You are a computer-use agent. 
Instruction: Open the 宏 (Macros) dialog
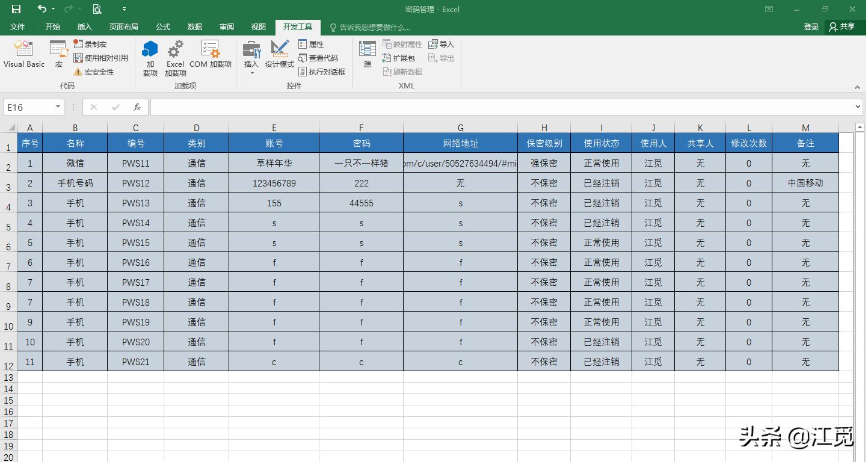tap(58, 55)
